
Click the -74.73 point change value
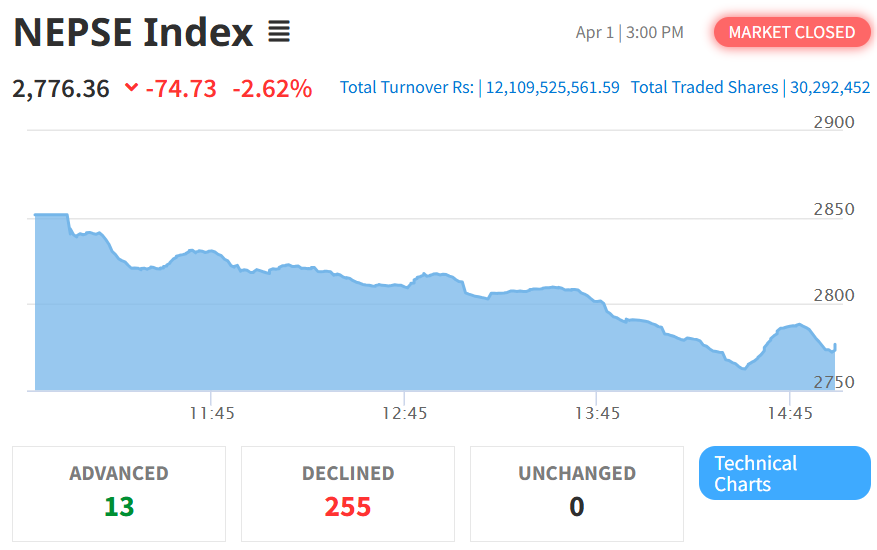[181, 88]
